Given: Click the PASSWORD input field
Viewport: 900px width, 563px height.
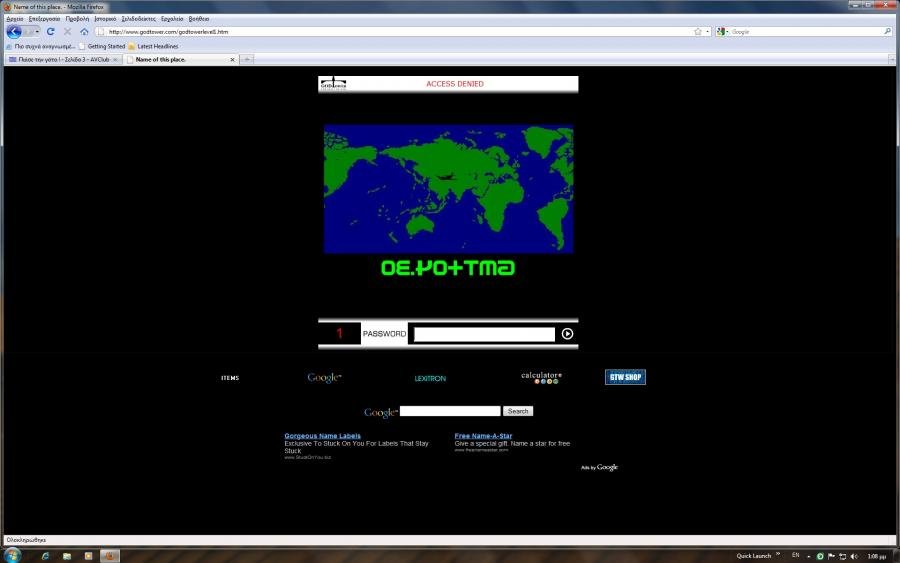Looking at the screenshot, I should click(484, 334).
